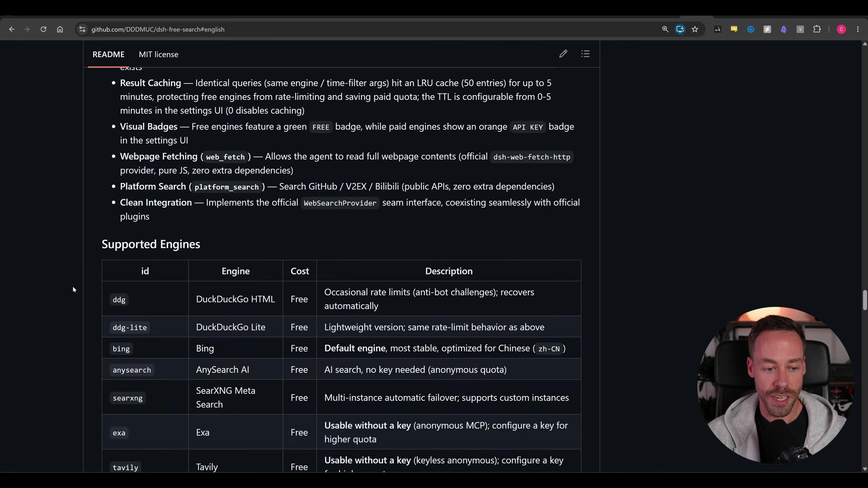Viewport: 868px width, 488px height.
Task: Open the CSS checker extension icon
Action: (734, 29)
